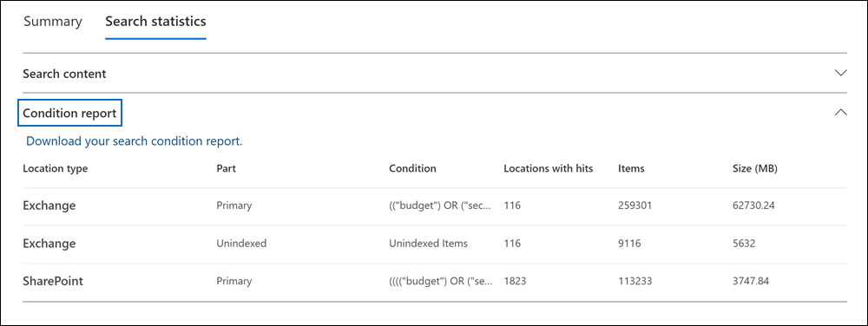This screenshot has height=326, width=868.
Task: Select the Search statistics tab
Action: pyautogui.click(x=155, y=22)
